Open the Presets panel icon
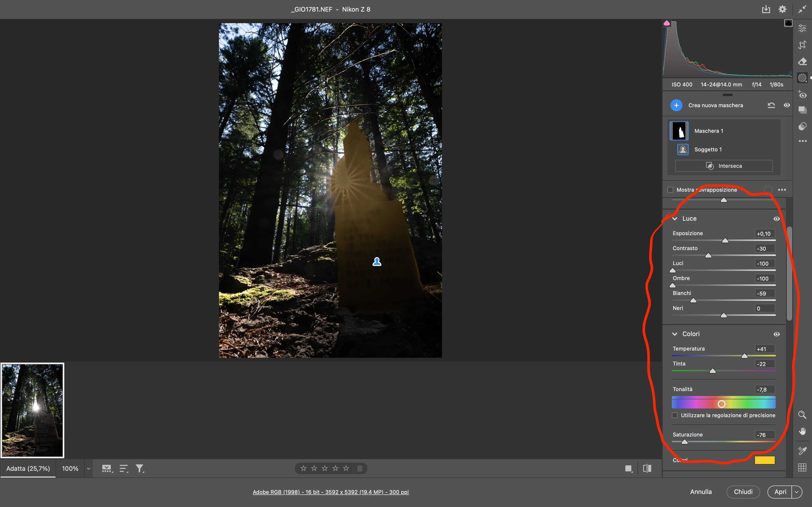 (802, 126)
